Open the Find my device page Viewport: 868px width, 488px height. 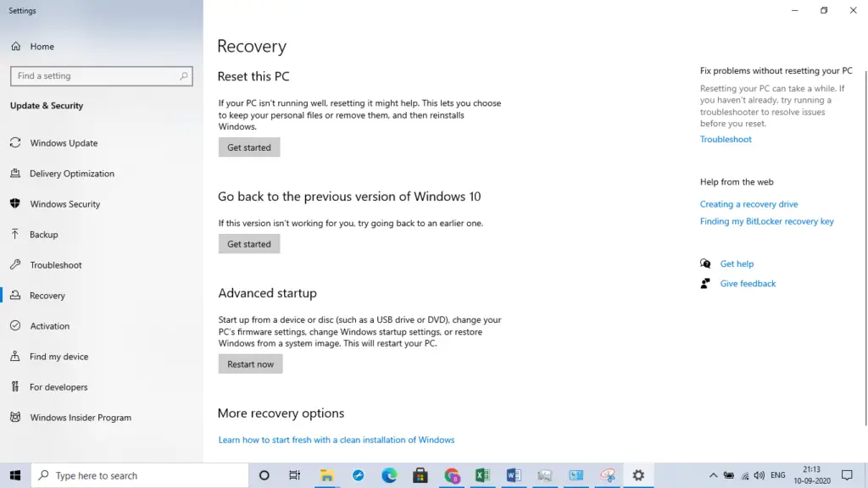[58, 357]
